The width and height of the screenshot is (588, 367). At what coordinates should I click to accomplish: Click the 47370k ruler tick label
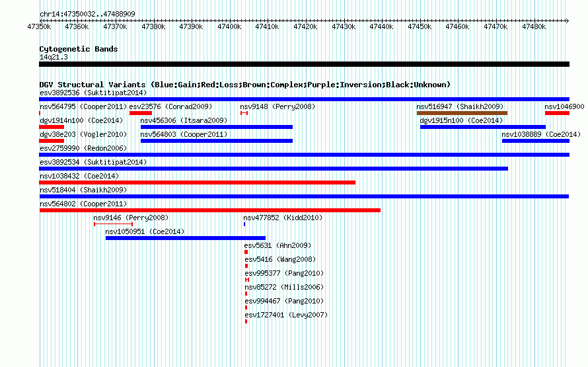tap(115, 26)
